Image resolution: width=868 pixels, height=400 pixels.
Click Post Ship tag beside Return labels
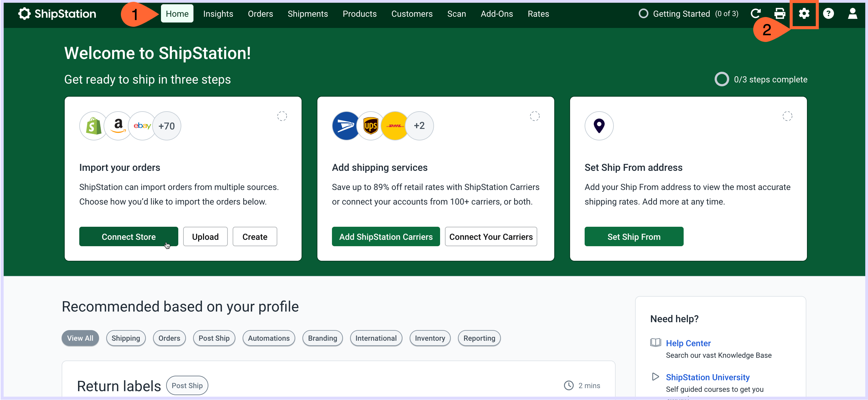coord(187,385)
